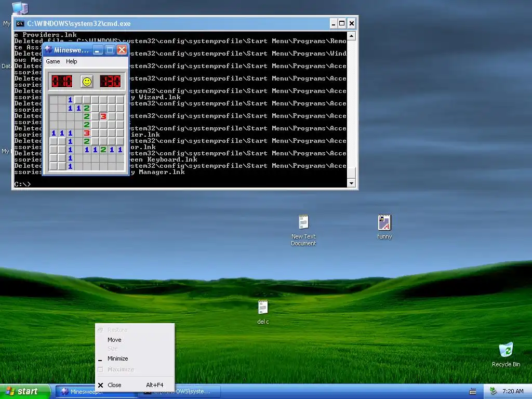Choose Move from the context menu
Image resolution: width=532 pixels, height=399 pixels.
click(135, 340)
